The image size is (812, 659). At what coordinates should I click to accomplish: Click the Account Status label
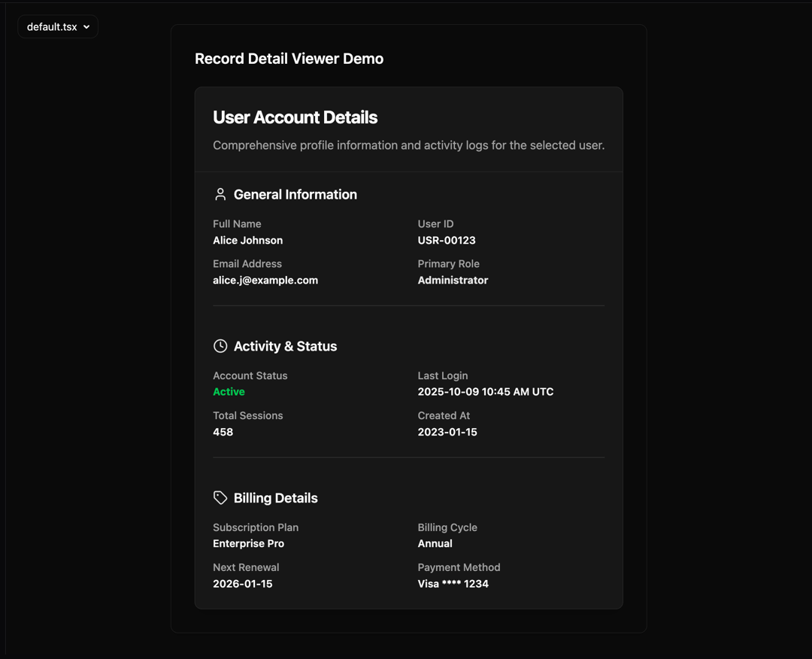[x=250, y=375]
